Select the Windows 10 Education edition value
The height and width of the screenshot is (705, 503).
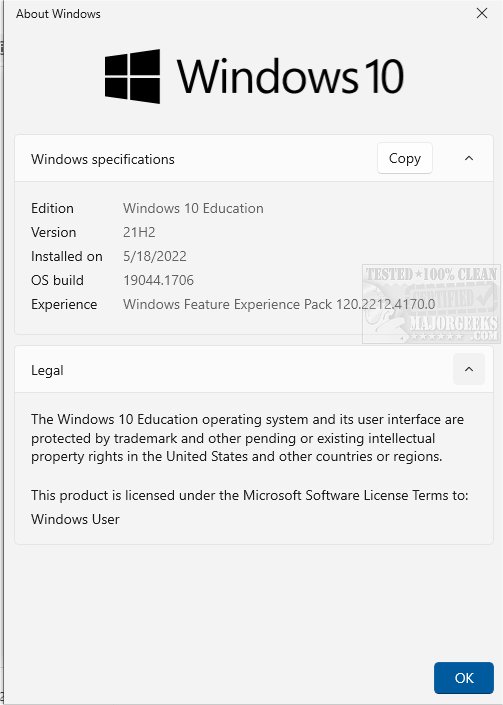[x=193, y=208]
